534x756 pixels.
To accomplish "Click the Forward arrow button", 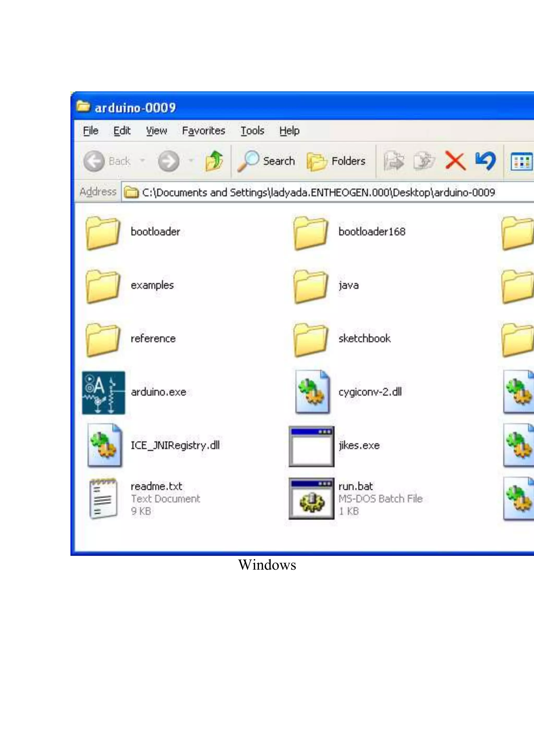I will (169, 161).
